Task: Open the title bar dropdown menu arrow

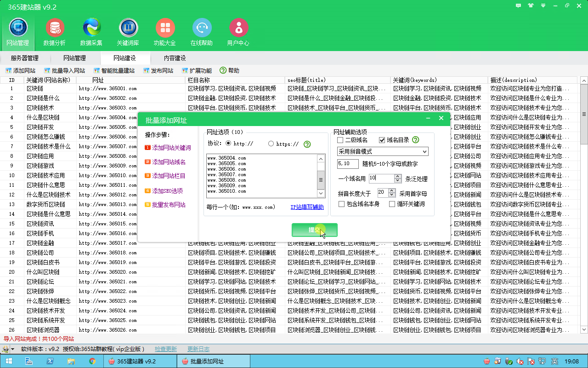Action: tap(543, 6)
